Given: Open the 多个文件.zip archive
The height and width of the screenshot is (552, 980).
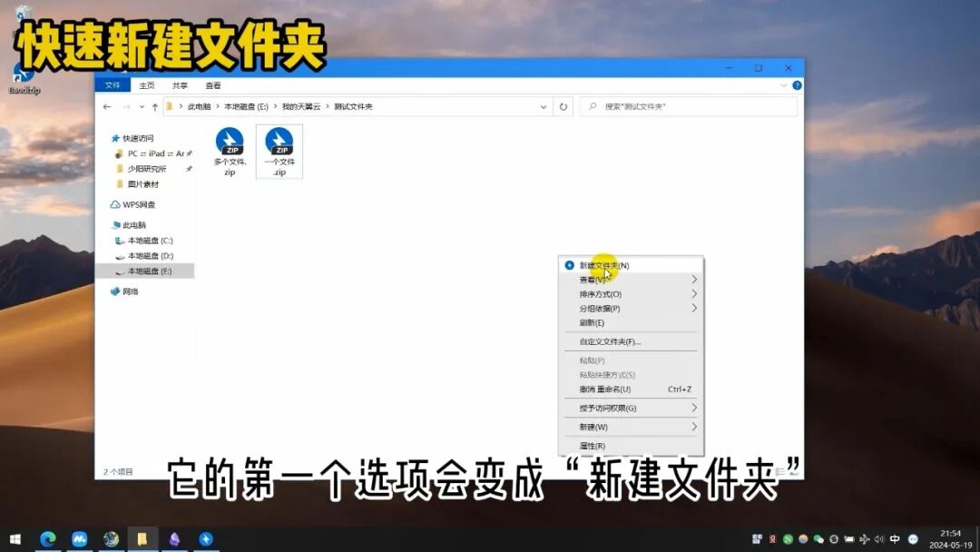Looking at the screenshot, I should pyautogui.click(x=230, y=143).
